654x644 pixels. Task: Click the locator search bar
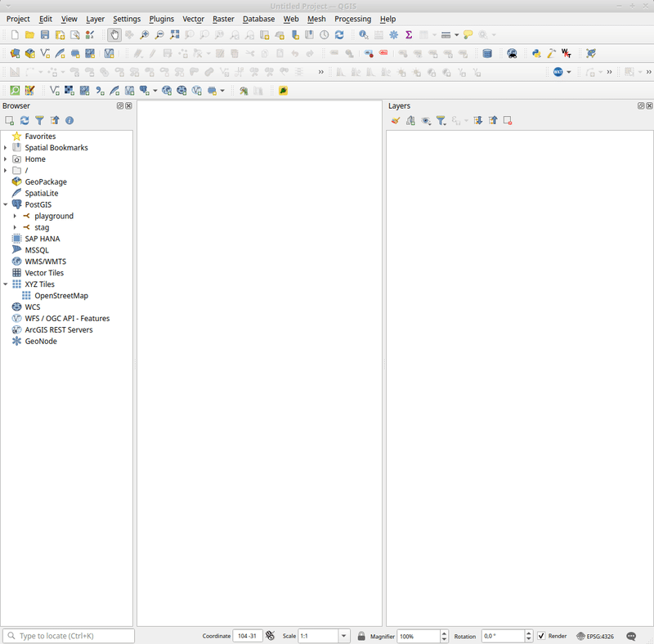coord(69,636)
